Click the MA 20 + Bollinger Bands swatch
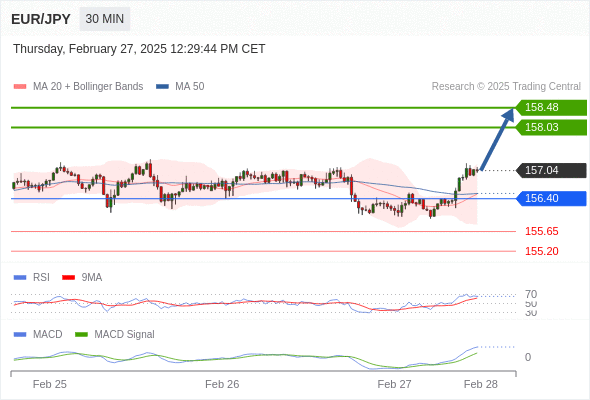The width and height of the screenshot is (590, 400). coord(20,87)
